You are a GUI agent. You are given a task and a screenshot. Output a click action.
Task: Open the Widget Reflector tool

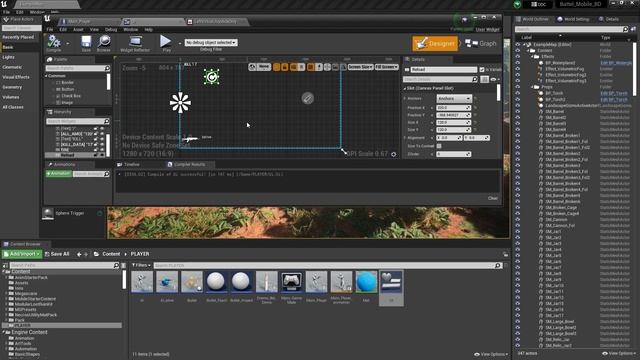[x=135, y=43]
